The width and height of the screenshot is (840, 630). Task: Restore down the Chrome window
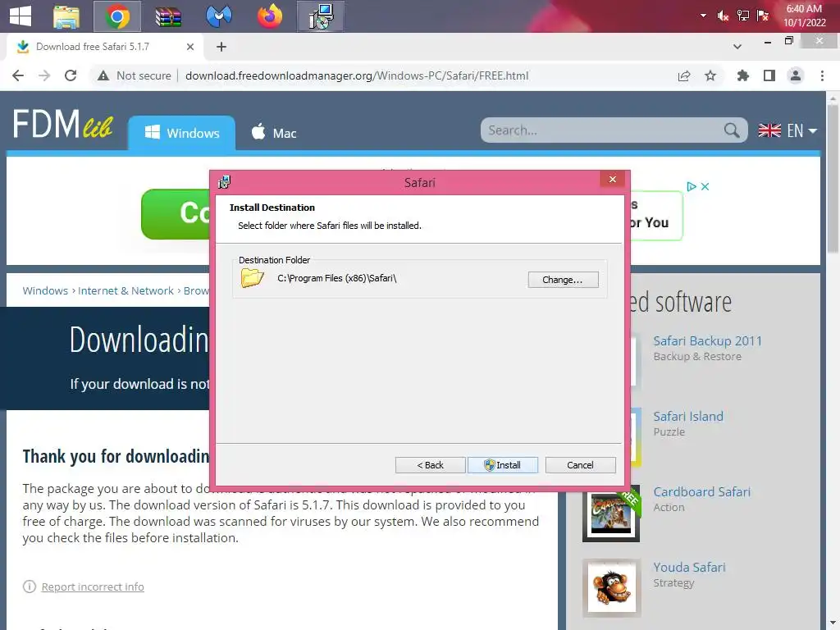(789, 41)
